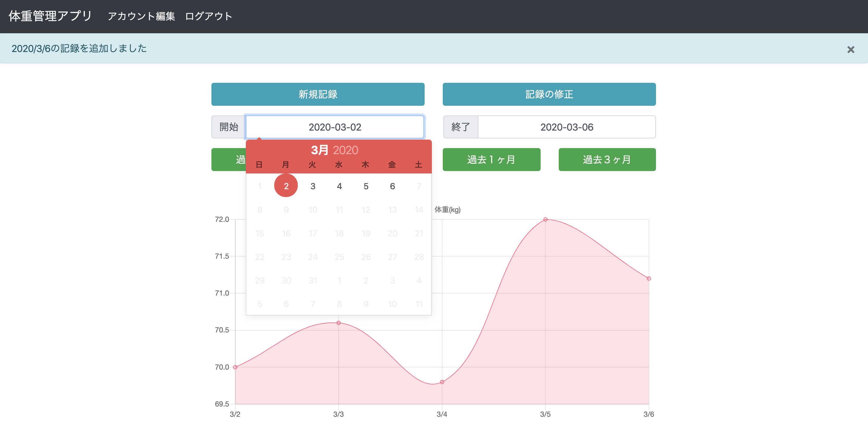Select day 2 in the date picker
The height and width of the screenshot is (437, 868).
tap(286, 186)
